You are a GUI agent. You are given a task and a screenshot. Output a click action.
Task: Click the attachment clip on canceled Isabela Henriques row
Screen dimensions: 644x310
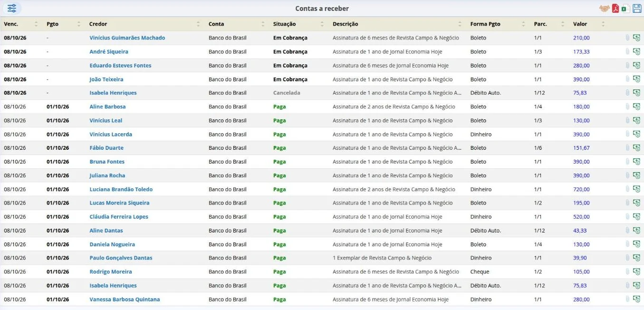pos(627,93)
